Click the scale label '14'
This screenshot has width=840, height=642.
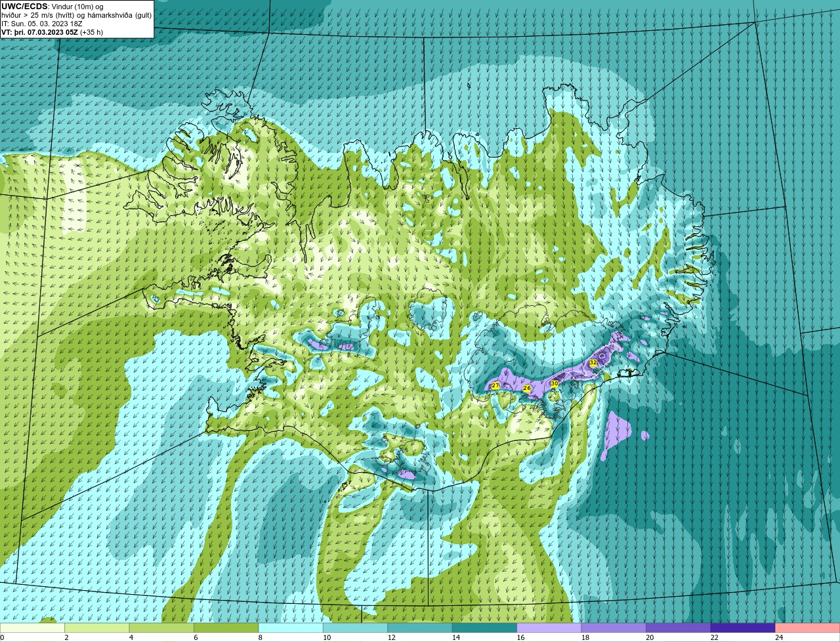(x=456, y=637)
